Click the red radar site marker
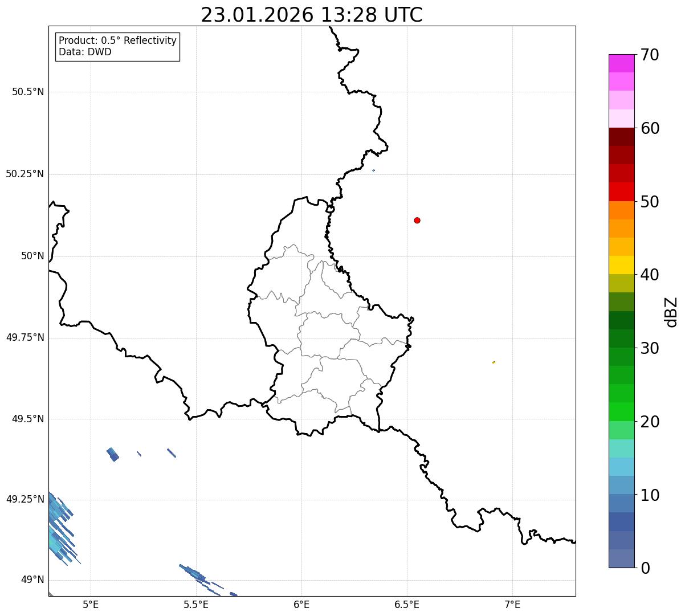Viewport: 685px width, 616px height. click(417, 220)
